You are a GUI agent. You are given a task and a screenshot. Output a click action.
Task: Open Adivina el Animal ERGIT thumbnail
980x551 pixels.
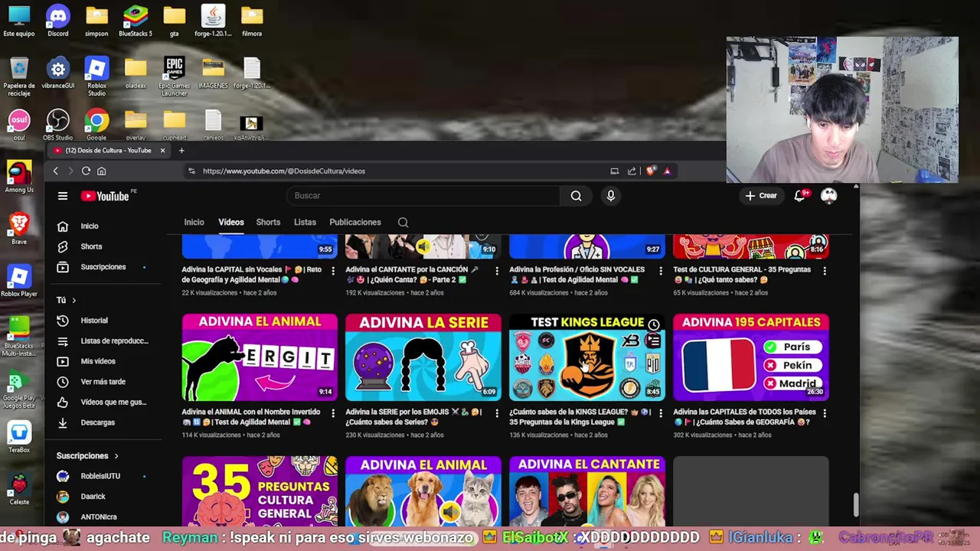click(x=260, y=357)
